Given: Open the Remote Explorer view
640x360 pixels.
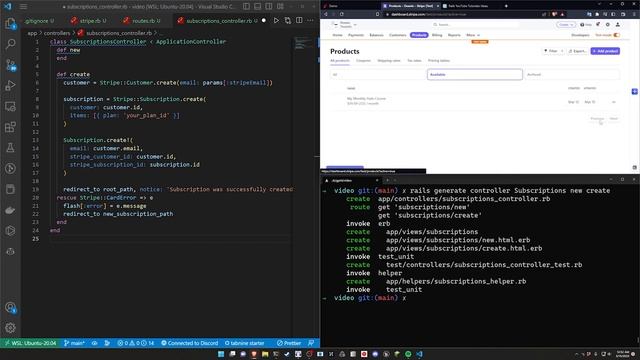Looking at the screenshot, I should tap(11, 106).
